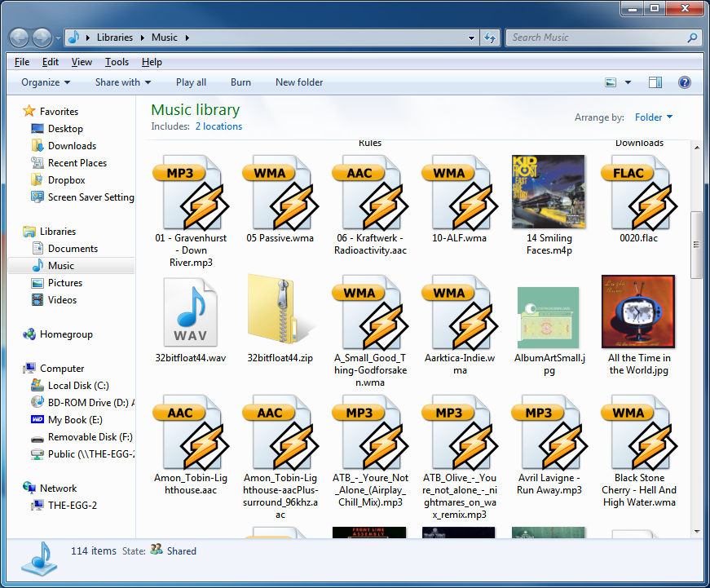Click the vertical scrollbar in file list
Image resolution: width=710 pixels, height=588 pixels.
(696, 245)
